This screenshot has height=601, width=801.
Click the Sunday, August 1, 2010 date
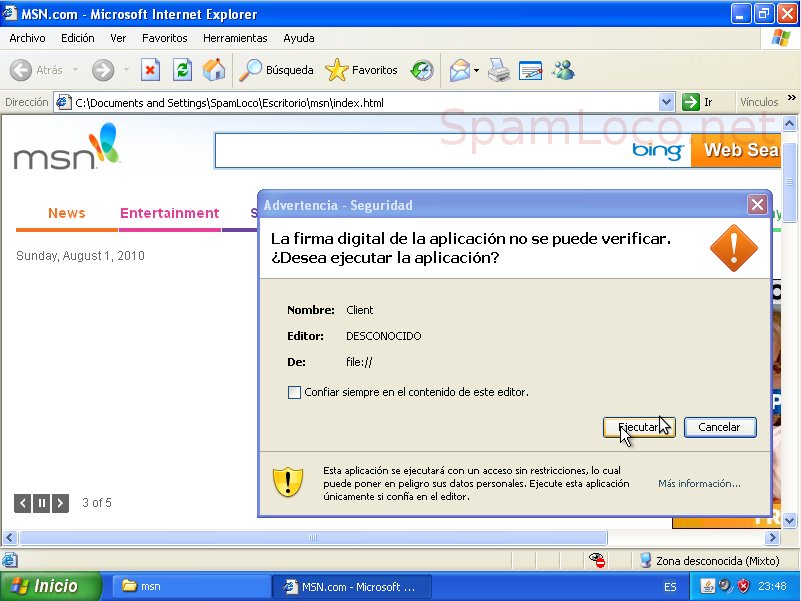80,256
